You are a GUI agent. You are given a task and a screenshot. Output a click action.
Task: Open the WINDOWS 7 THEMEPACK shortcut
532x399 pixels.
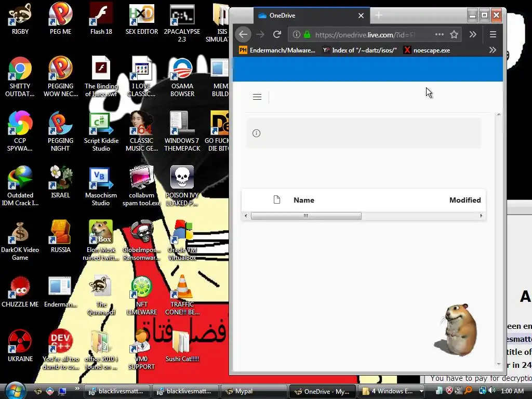182,131
